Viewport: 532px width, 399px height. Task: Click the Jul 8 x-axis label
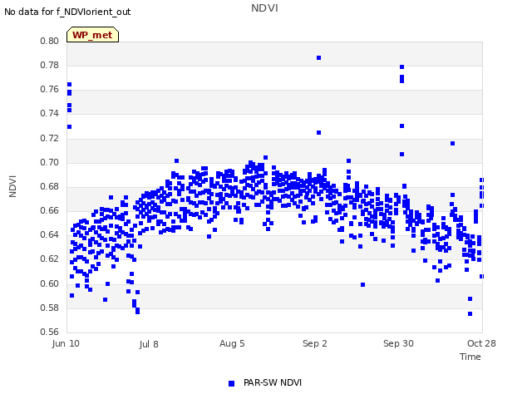point(149,344)
